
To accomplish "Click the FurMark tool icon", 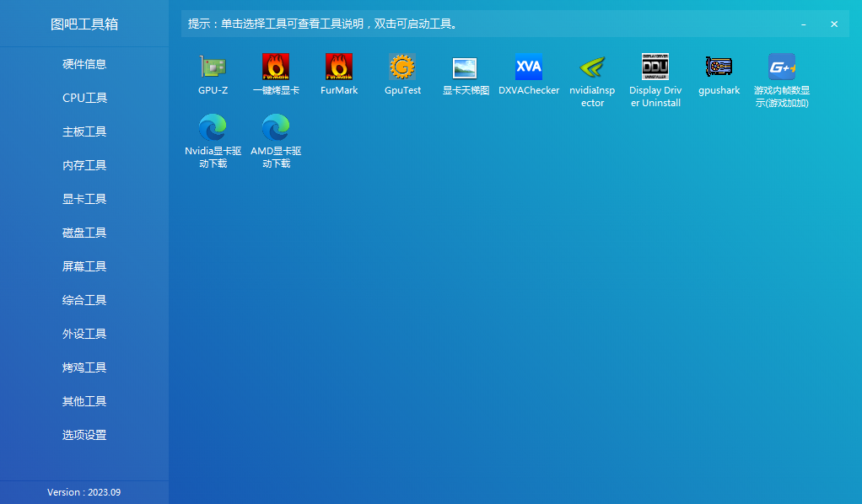I will [339, 67].
